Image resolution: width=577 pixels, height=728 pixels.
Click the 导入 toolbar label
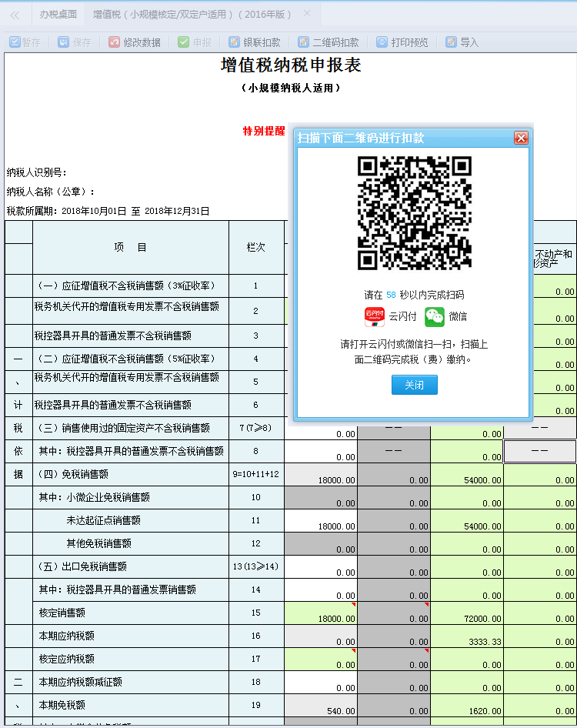(469, 43)
